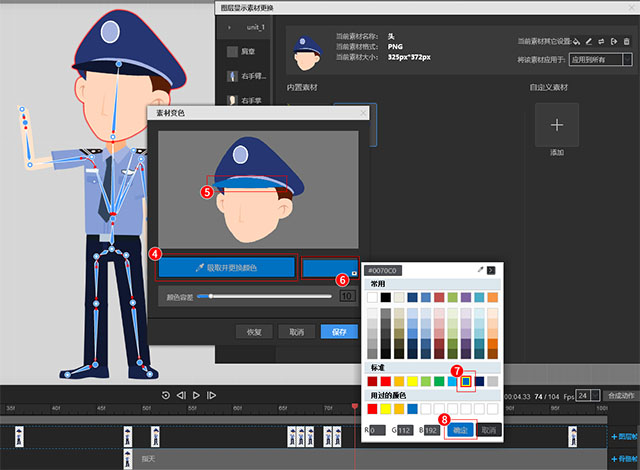Click the paint bucket recolor icon
Image resolution: width=640 pixels, height=470 pixels.
tap(577, 42)
